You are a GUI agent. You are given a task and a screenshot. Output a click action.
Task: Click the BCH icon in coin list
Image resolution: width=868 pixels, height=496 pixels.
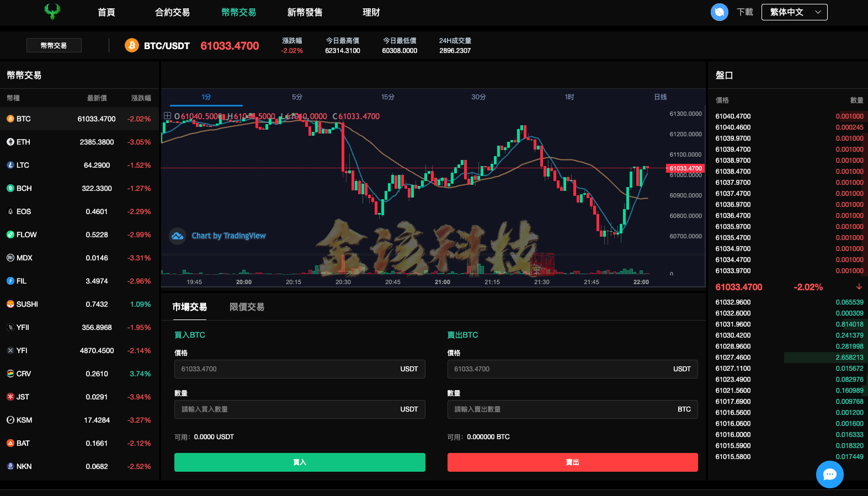click(x=10, y=188)
